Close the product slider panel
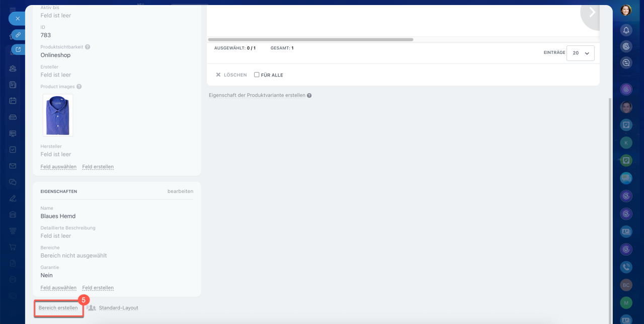The width and height of the screenshot is (644, 324). [17, 19]
